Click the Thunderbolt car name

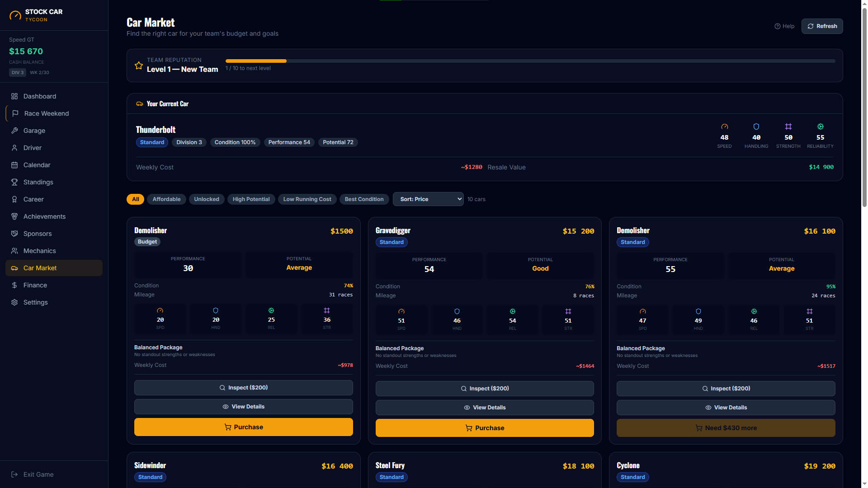[156, 130]
